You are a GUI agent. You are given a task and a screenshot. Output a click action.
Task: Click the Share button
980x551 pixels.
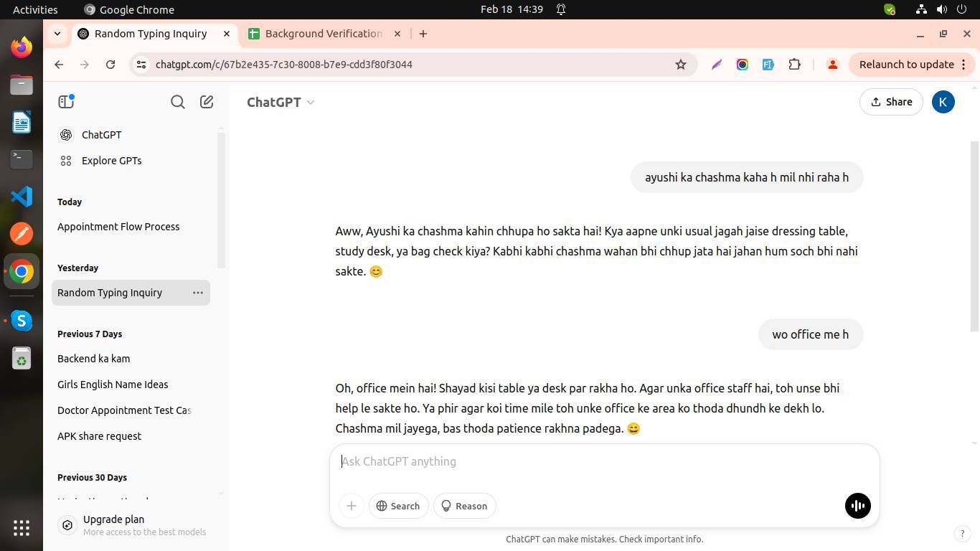[891, 102]
